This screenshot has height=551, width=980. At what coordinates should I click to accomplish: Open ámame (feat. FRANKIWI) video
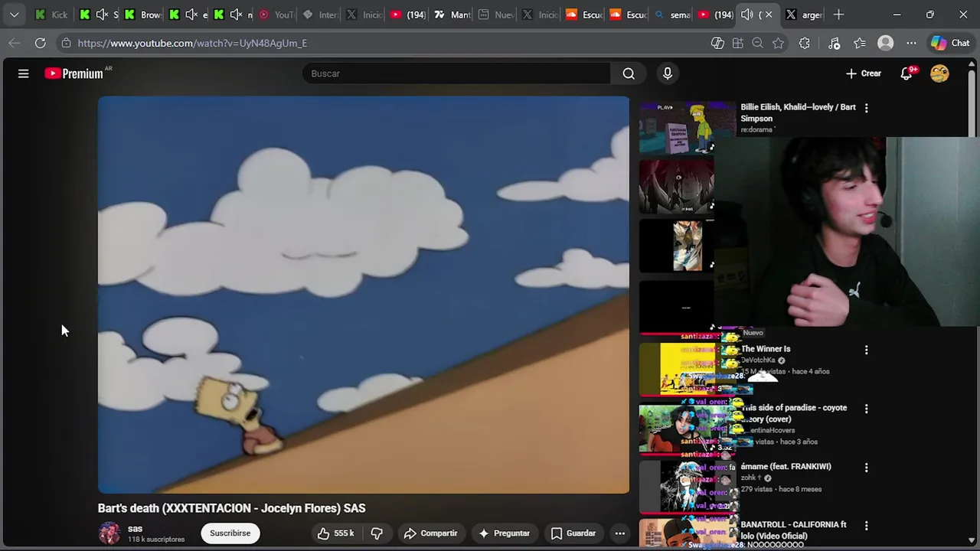786,466
